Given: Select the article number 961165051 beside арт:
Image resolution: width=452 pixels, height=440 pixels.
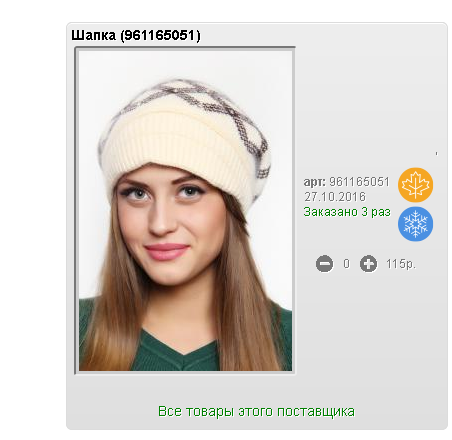Looking at the screenshot, I should (x=359, y=182).
